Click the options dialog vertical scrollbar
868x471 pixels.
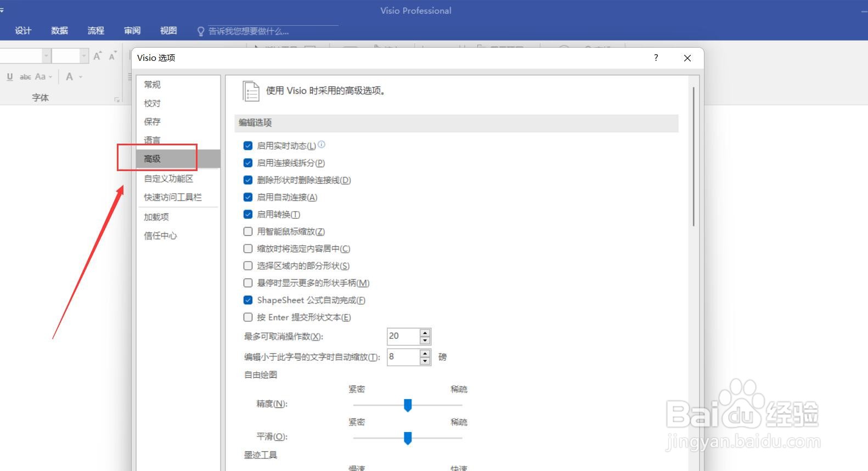(694, 156)
